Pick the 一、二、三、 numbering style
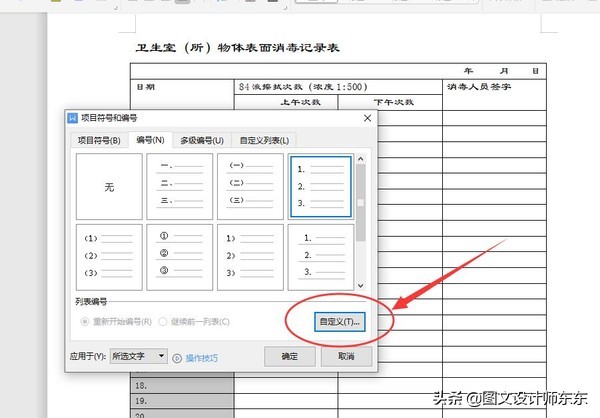 point(179,186)
